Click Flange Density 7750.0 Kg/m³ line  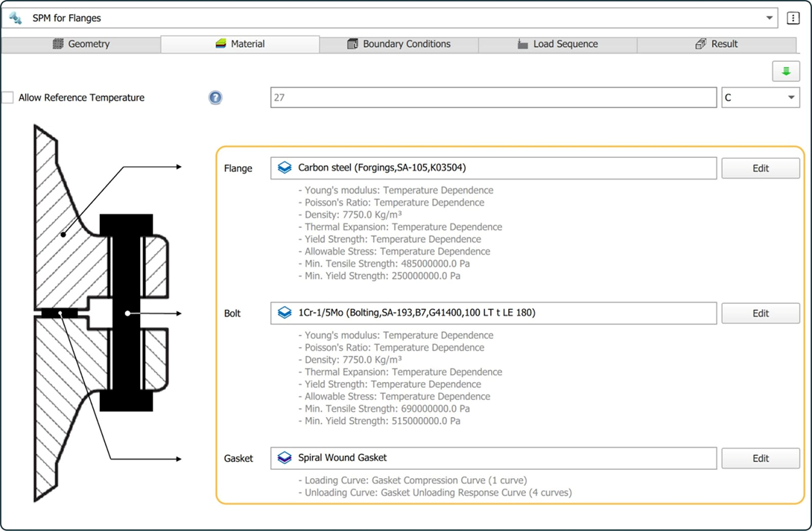(x=350, y=214)
